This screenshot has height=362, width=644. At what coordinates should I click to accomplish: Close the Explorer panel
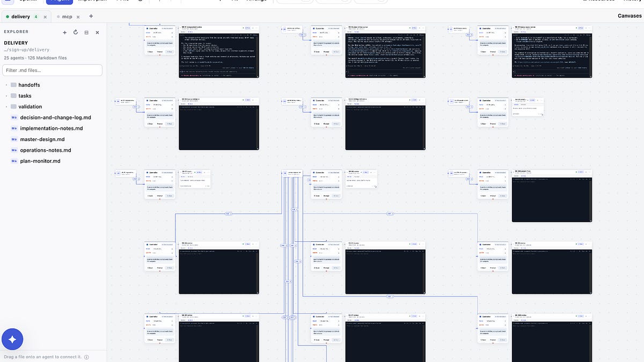click(97, 32)
